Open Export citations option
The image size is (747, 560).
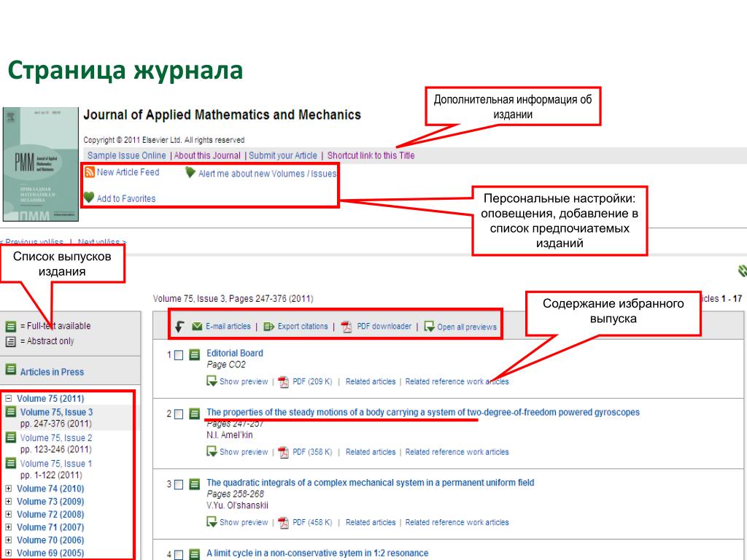click(303, 327)
